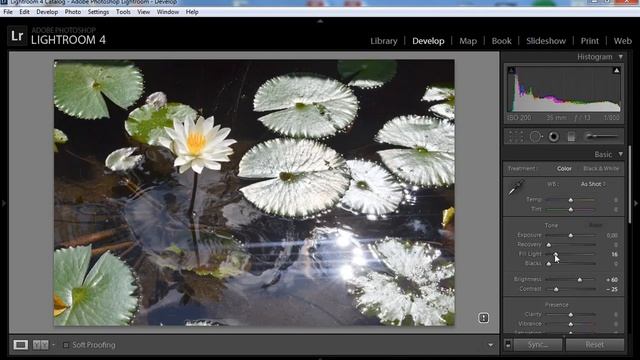Click the right panel vertical scrollbar
This screenshot has height=360, width=640.
point(630,184)
